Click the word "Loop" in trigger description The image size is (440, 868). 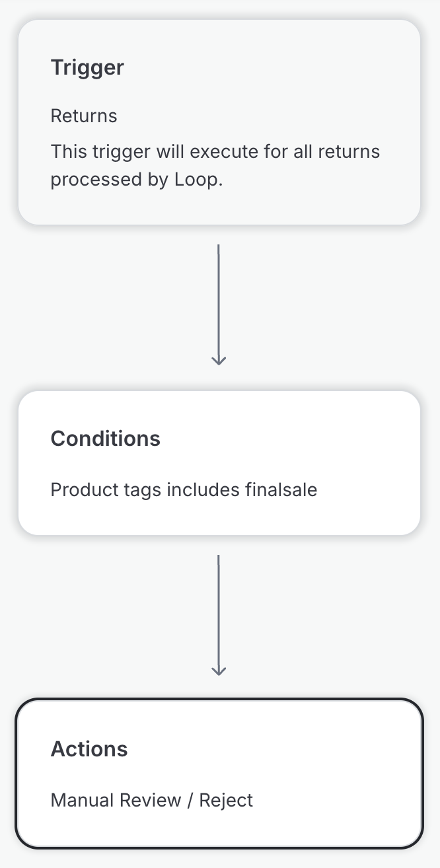197,180
